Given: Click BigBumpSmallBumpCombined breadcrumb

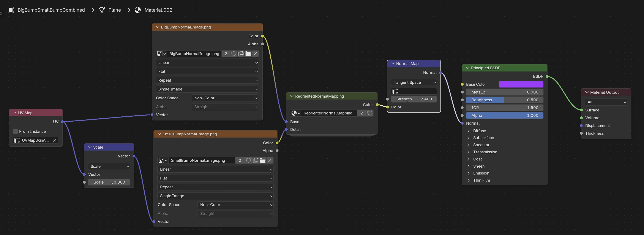Looking at the screenshot, I should tap(51, 10).
